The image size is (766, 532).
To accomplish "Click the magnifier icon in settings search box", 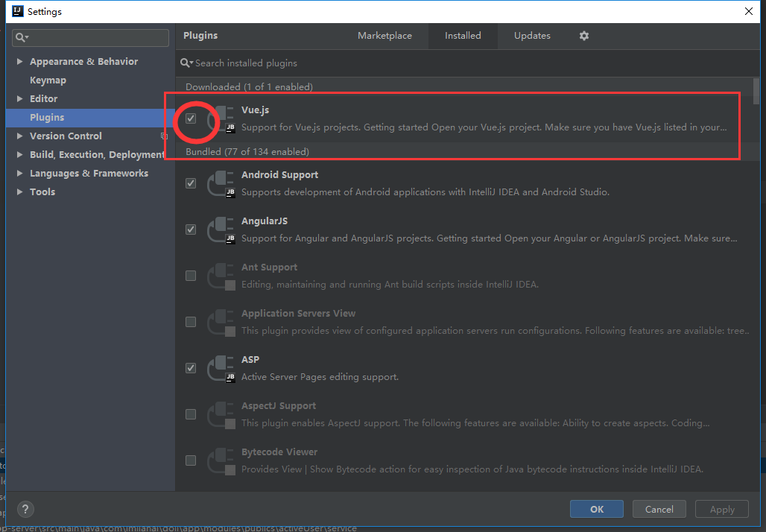I will [x=22, y=37].
